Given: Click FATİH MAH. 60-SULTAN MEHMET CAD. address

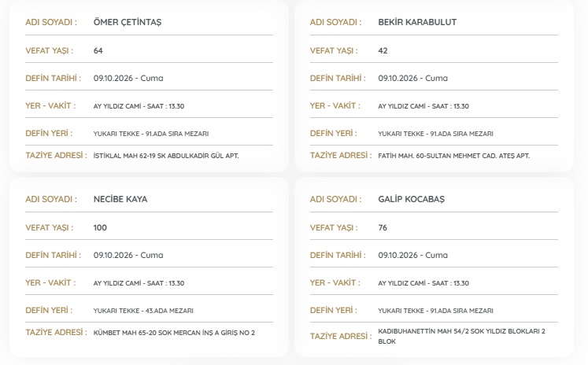Looking at the screenshot, I should click(453, 156).
